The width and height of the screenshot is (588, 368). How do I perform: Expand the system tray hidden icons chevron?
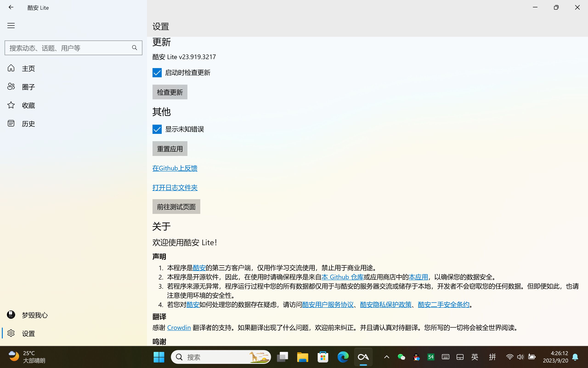tap(387, 357)
